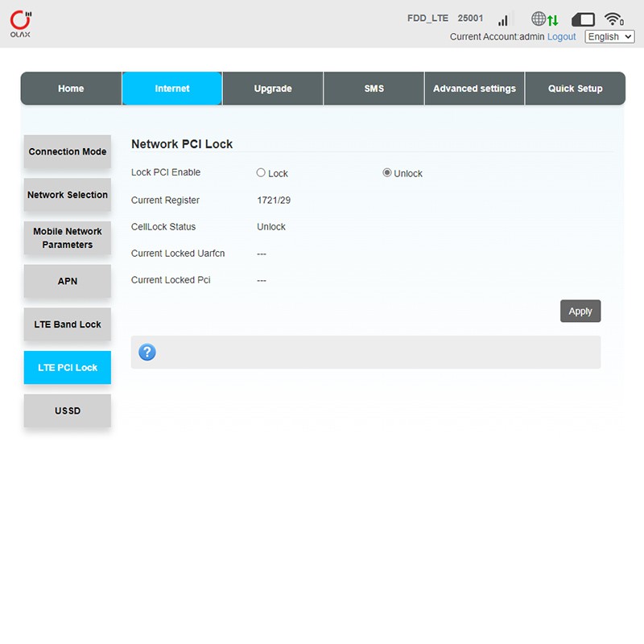Open Connection Mode in the sidebar
The height and width of the screenshot is (644, 644).
tap(68, 152)
